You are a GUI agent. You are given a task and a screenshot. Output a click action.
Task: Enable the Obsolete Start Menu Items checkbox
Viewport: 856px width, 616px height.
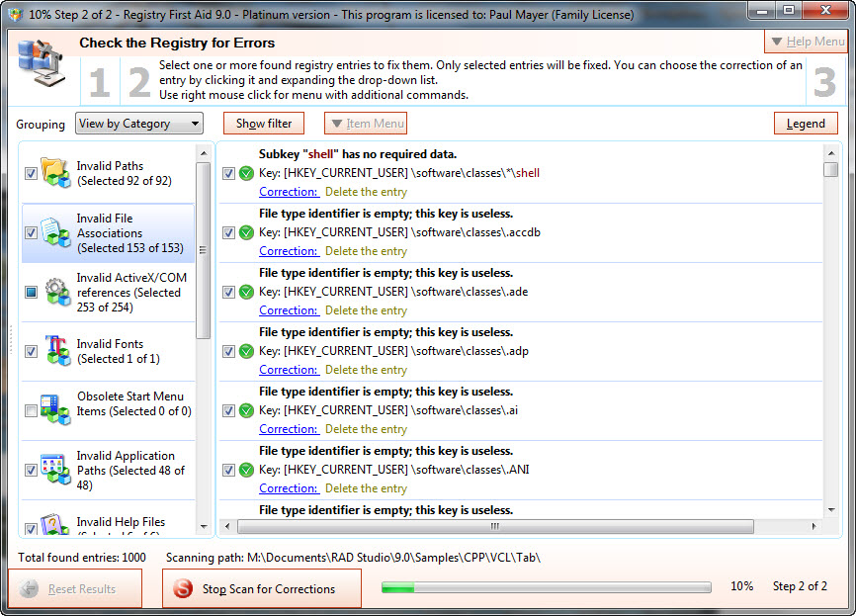[31, 410]
